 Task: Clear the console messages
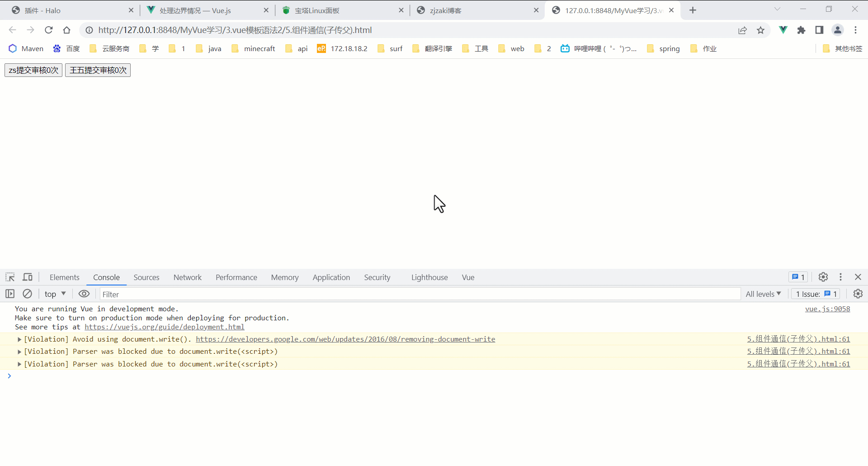[x=27, y=294]
